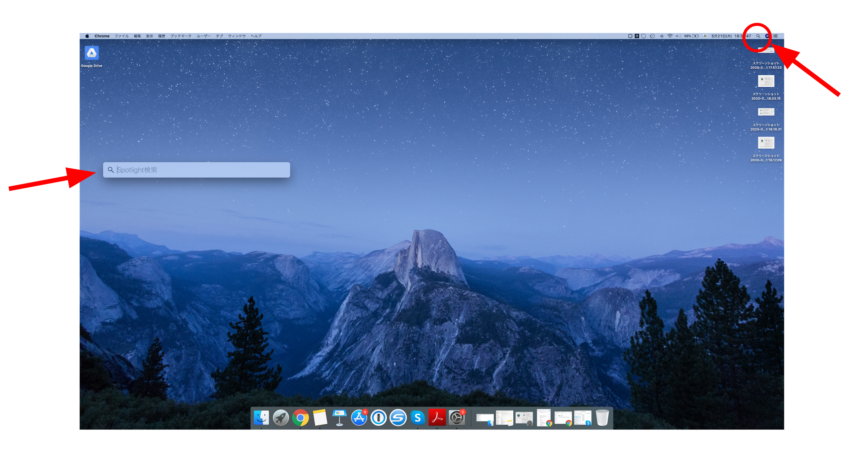Image resolution: width=850 pixels, height=452 pixels.
Task: Open Skype from the Dock
Action: click(x=417, y=418)
